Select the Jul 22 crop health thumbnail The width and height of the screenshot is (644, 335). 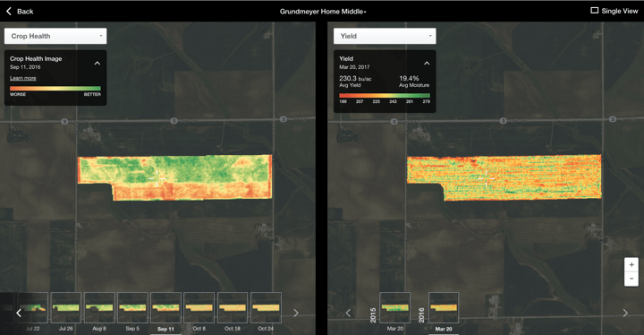(33, 307)
